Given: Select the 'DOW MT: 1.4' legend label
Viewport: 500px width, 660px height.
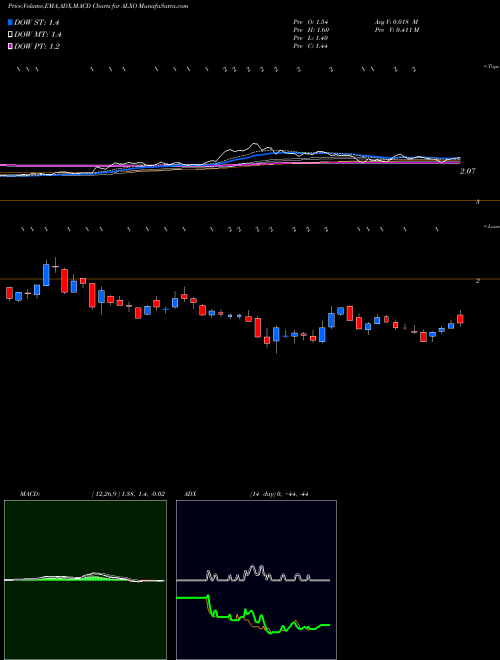Looking at the screenshot, I should [37, 35].
